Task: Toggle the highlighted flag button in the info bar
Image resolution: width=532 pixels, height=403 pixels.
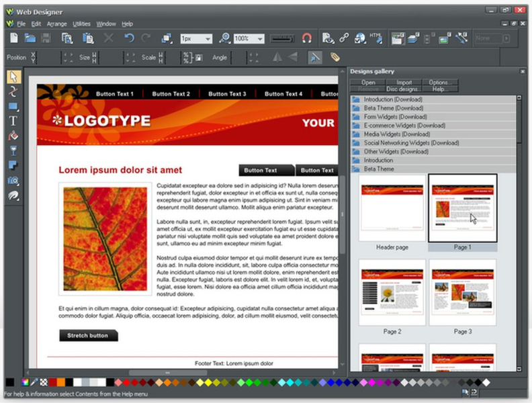Action: (x=315, y=58)
